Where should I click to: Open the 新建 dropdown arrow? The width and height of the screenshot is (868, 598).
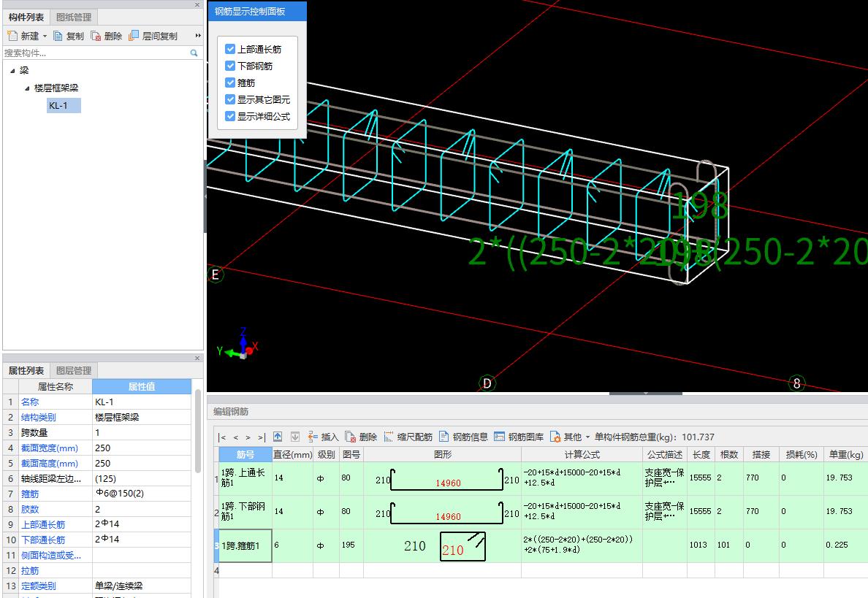click(45, 36)
